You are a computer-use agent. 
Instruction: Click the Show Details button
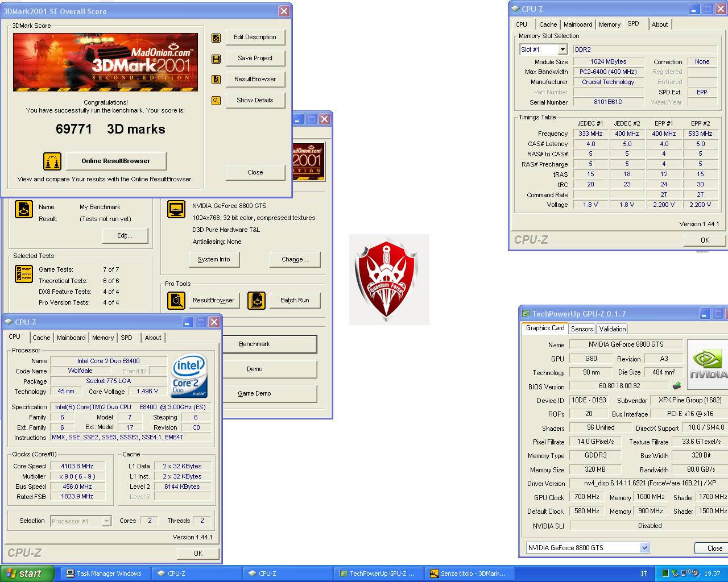tap(255, 101)
